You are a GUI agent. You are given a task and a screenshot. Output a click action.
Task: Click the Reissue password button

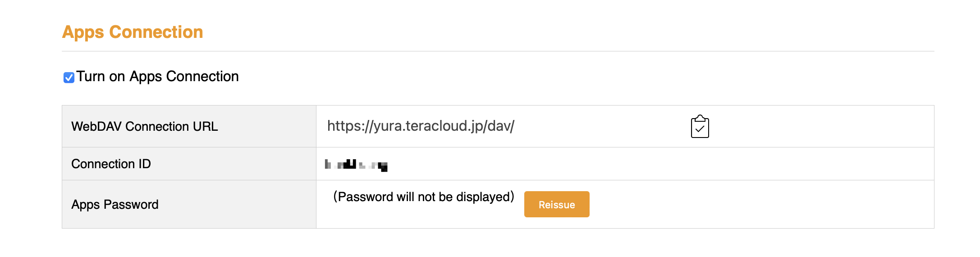[556, 205]
